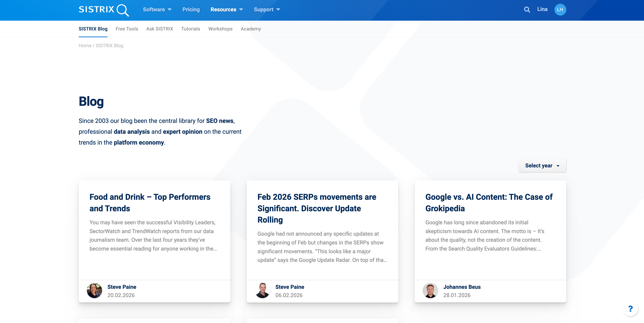Click the author photo on the Feb 2026 SERPs card
Screen dimensions: 644x323
click(262, 290)
